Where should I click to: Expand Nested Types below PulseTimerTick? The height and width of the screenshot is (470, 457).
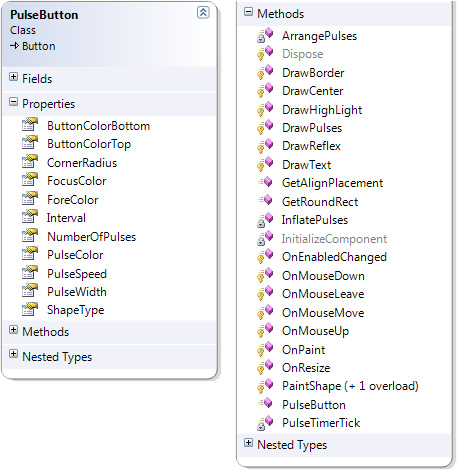(x=248, y=443)
